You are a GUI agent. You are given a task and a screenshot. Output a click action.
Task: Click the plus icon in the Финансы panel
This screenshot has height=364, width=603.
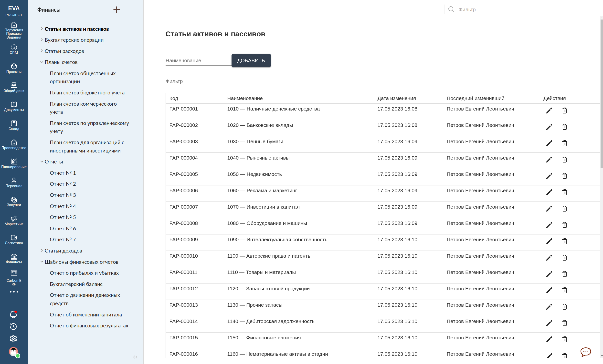point(117,10)
